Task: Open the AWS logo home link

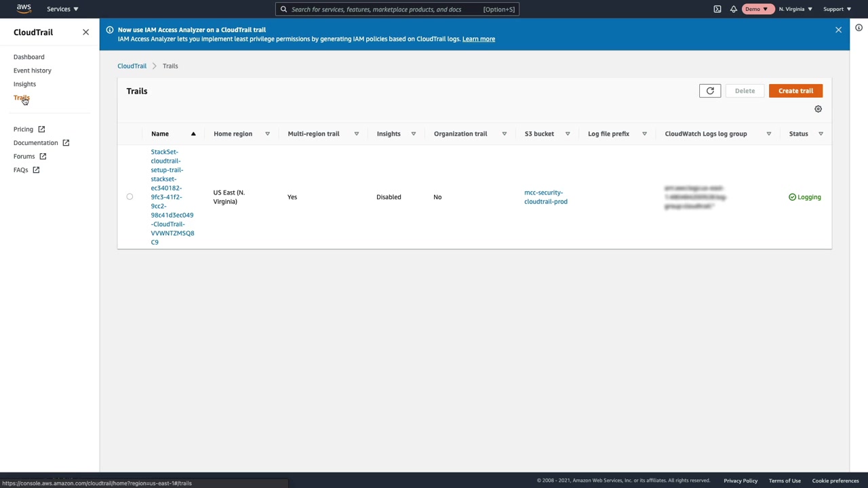Action: 24,9
